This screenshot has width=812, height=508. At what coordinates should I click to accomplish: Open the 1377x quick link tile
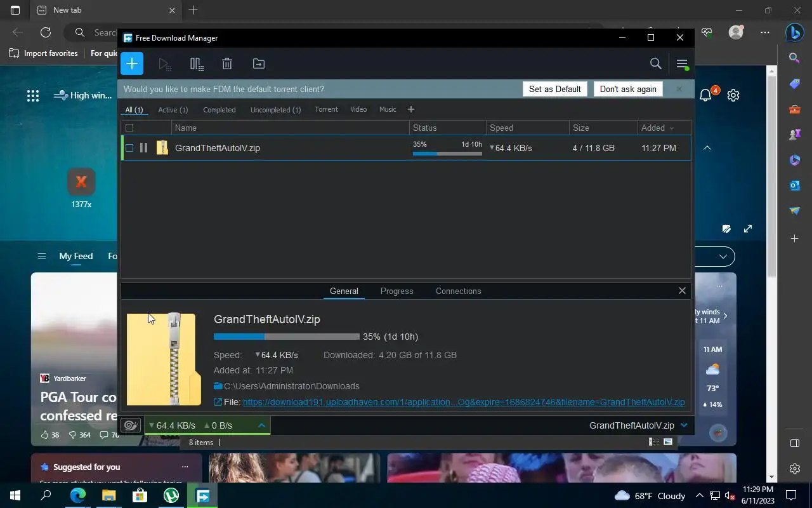click(x=81, y=189)
